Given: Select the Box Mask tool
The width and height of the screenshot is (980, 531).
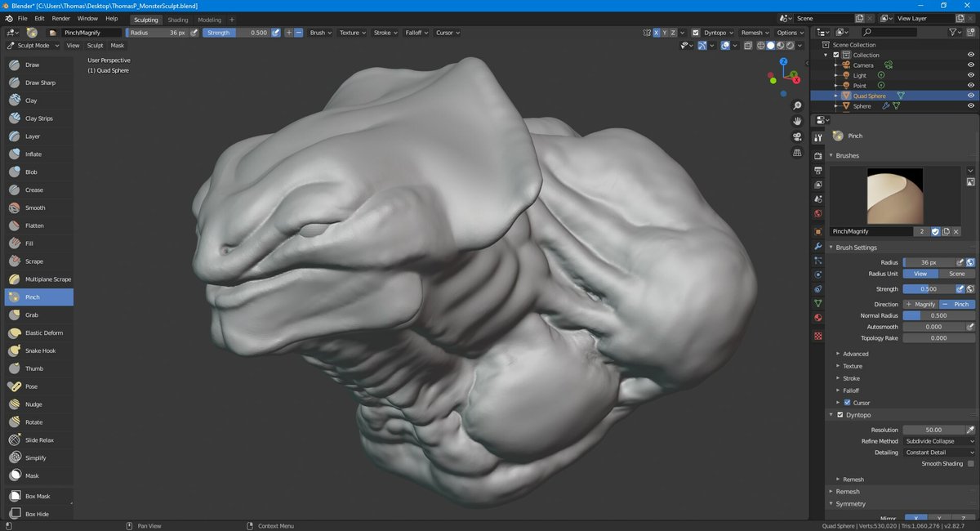Looking at the screenshot, I should tap(38, 496).
